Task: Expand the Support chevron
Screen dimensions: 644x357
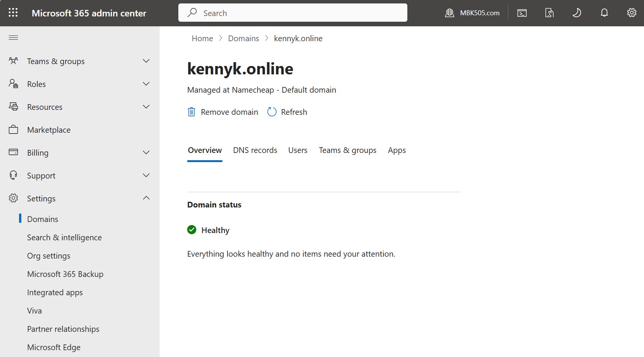Action: (x=146, y=175)
